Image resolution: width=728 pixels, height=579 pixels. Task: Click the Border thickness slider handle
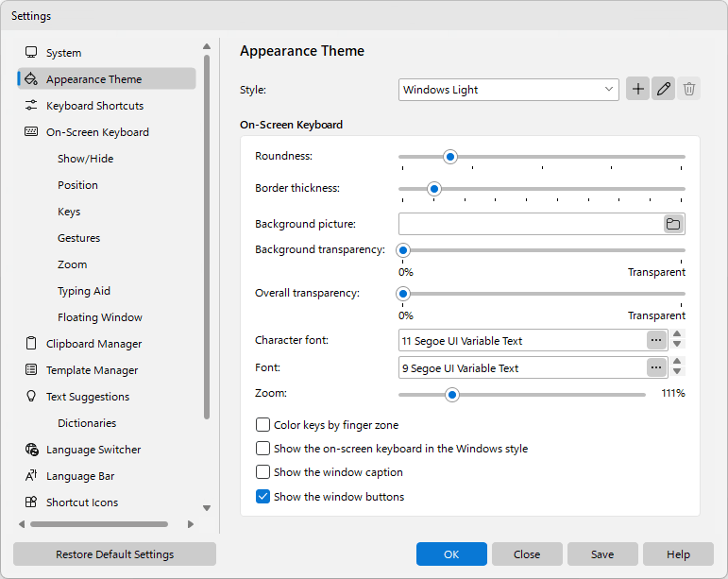(x=434, y=189)
